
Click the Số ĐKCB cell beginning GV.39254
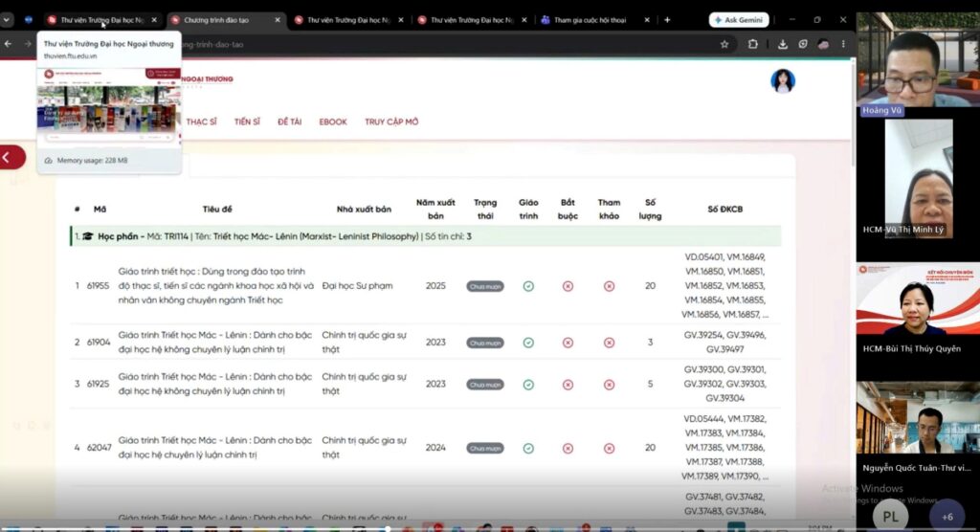(x=725, y=342)
